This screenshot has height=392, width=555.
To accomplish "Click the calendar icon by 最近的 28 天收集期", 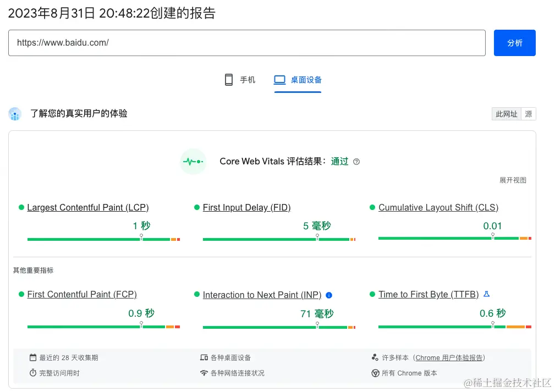I will point(33,357).
